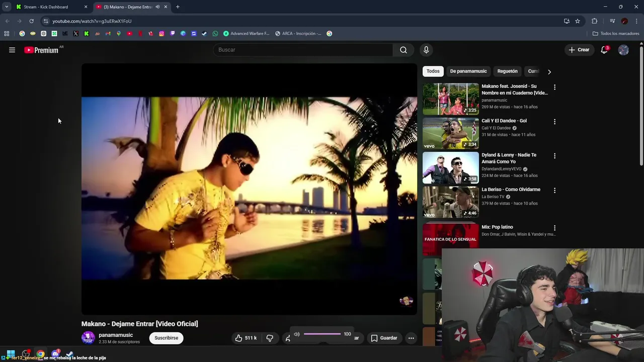Click the Crear button
644x362 pixels.
coord(579,50)
